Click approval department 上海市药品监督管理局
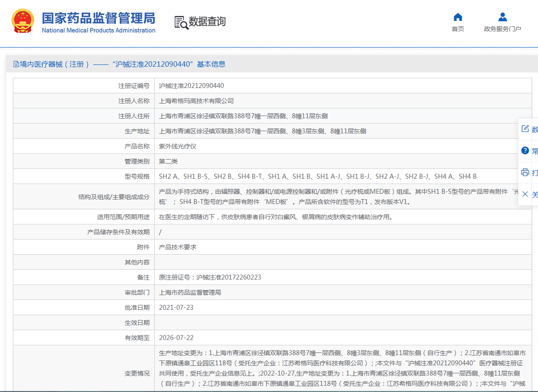The width and height of the screenshot is (538, 392). coord(190,292)
